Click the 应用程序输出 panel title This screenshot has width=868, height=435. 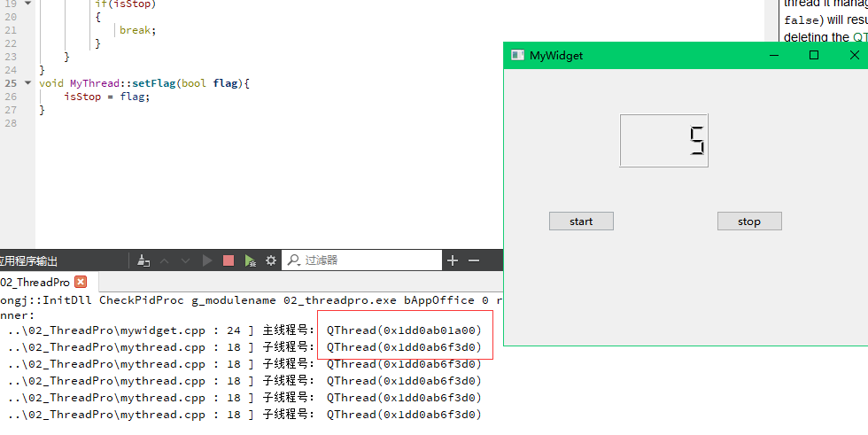28,260
